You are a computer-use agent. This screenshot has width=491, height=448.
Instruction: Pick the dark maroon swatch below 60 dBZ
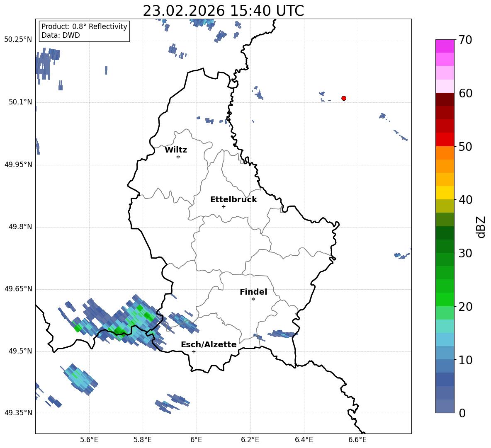(x=445, y=99)
